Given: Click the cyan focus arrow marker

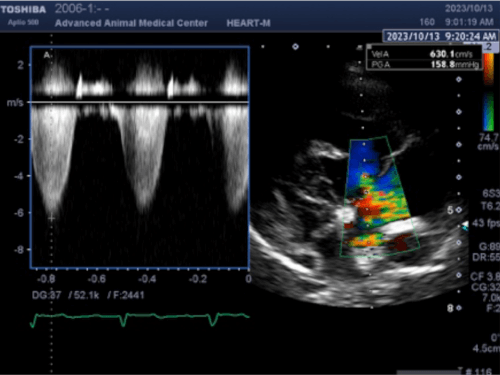Looking at the screenshot, I should (465, 227).
